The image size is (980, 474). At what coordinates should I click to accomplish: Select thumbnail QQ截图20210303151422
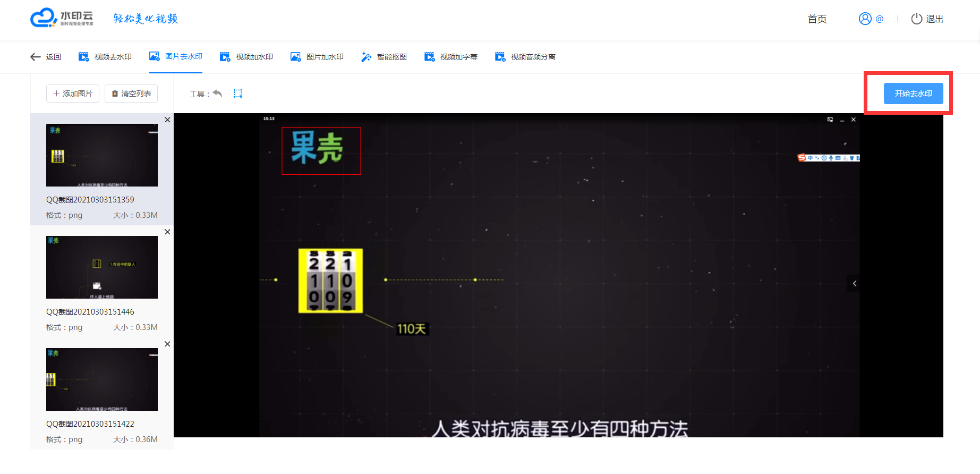click(102, 379)
